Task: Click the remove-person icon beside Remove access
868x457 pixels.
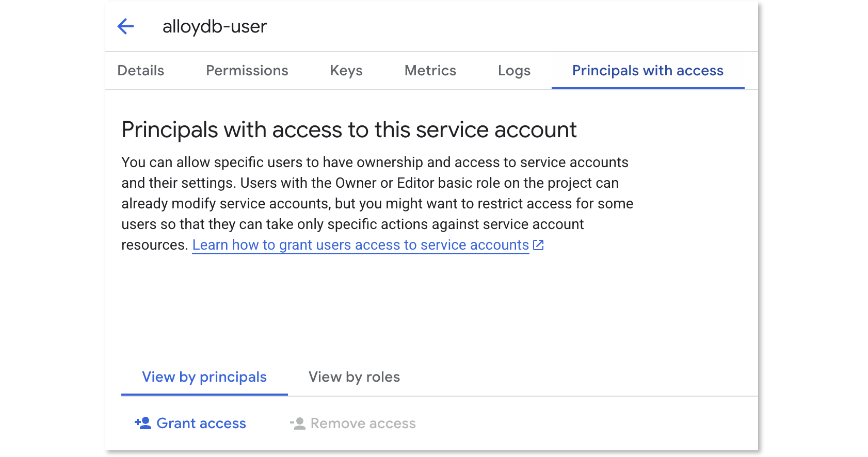Action: [298, 423]
